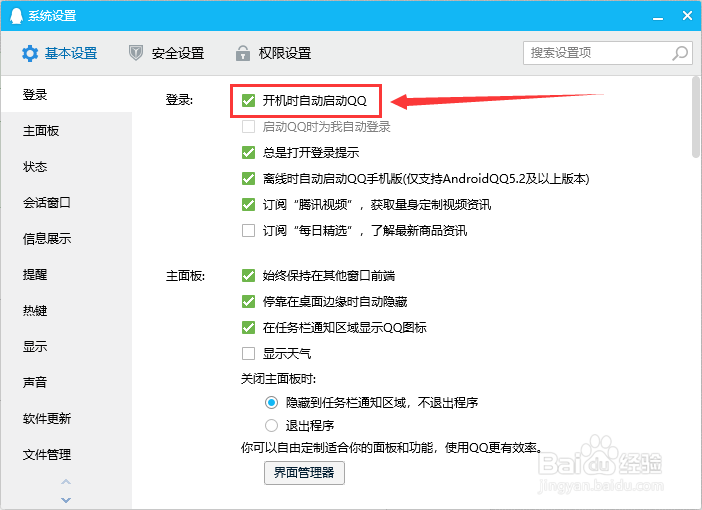Image resolution: width=702 pixels, height=510 pixels.
Task: Open the 界面管理器 button
Action: 304,473
